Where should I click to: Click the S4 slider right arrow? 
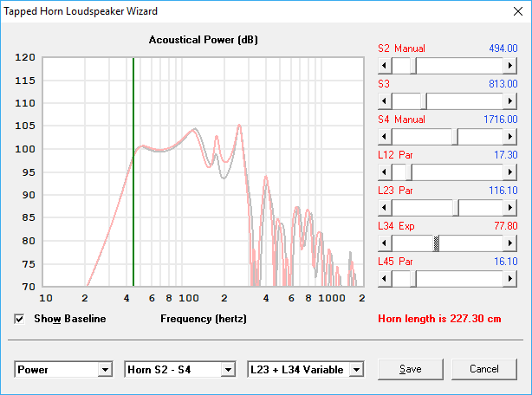coord(510,137)
